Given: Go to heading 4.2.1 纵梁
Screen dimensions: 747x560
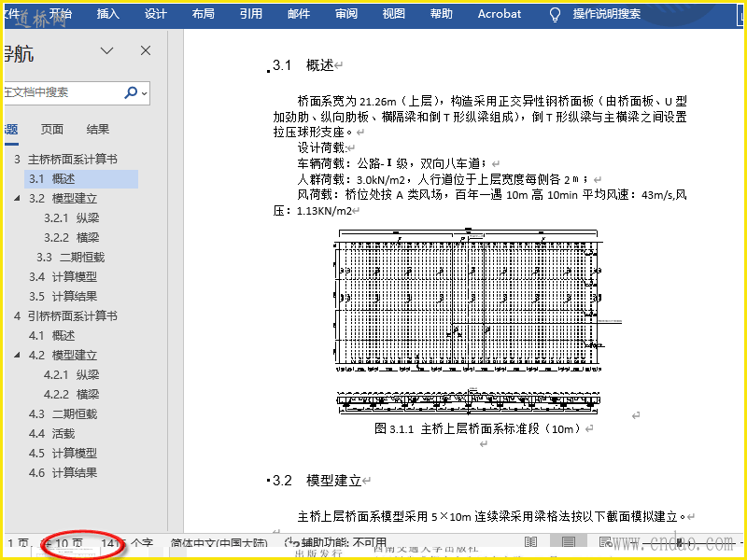Looking at the screenshot, I should 72,375.
